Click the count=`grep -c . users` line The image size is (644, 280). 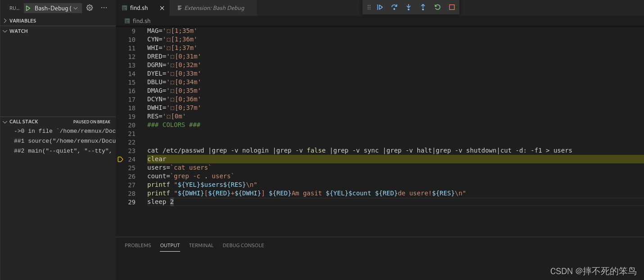pyautogui.click(x=191, y=176)
